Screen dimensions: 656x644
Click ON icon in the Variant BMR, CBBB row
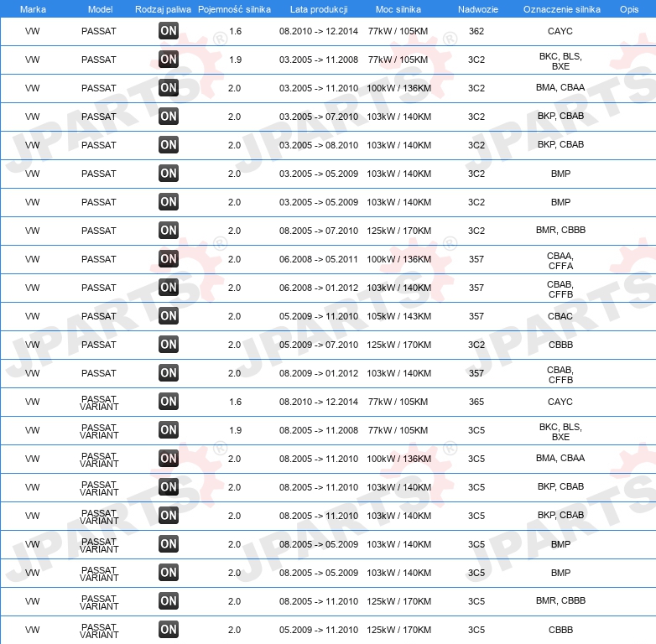pos(169,601)
